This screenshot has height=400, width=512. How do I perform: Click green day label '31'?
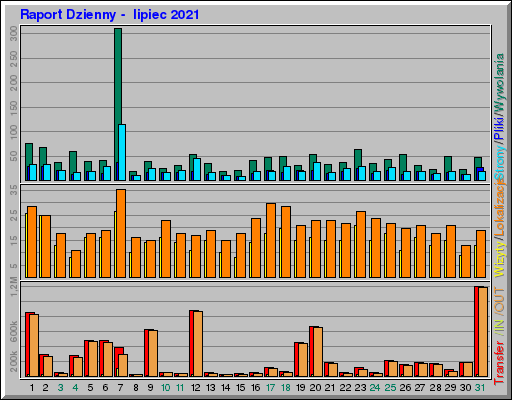click(480, 388)
